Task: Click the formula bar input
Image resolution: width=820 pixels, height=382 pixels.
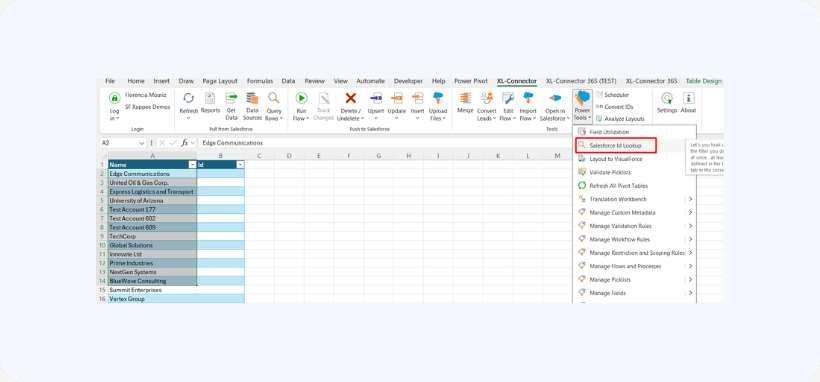Action: 386,143
